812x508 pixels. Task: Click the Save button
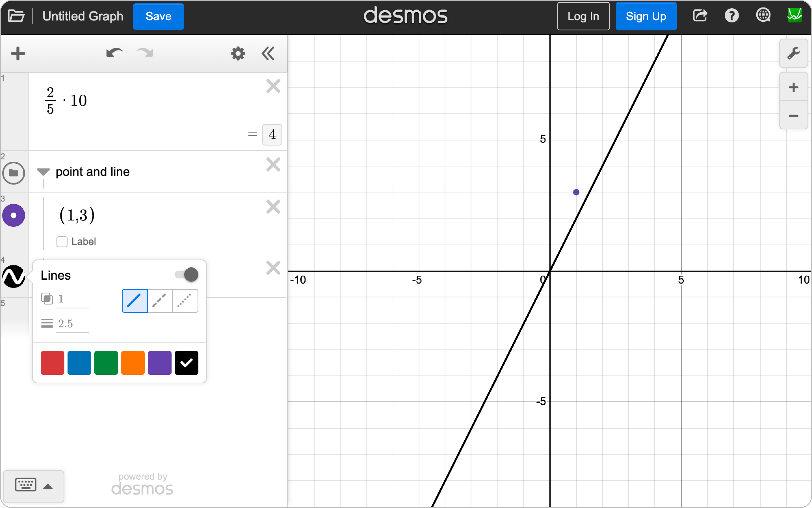pyautogui.click(x=158, y=16)
